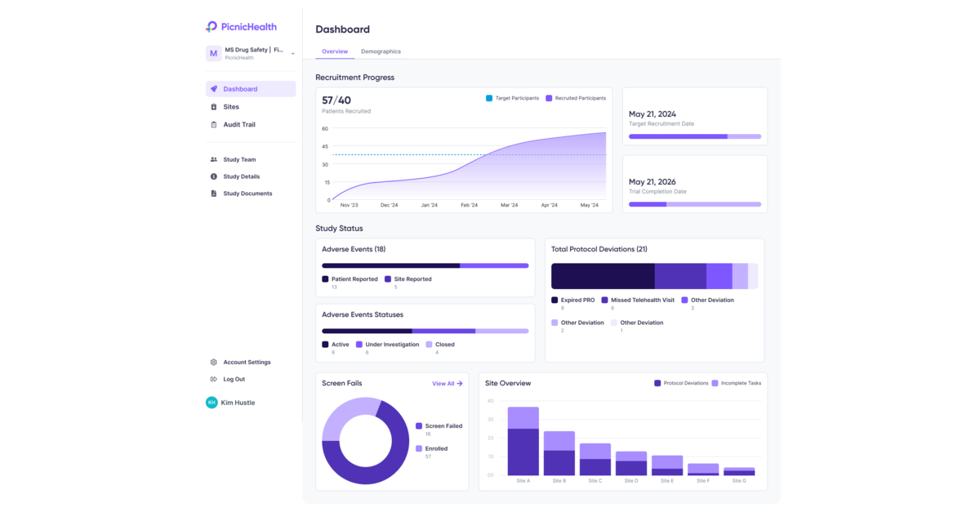Click the View All link in Screen Fails
The height and width of the screenshot is (512, 980).
coord(447,383)
